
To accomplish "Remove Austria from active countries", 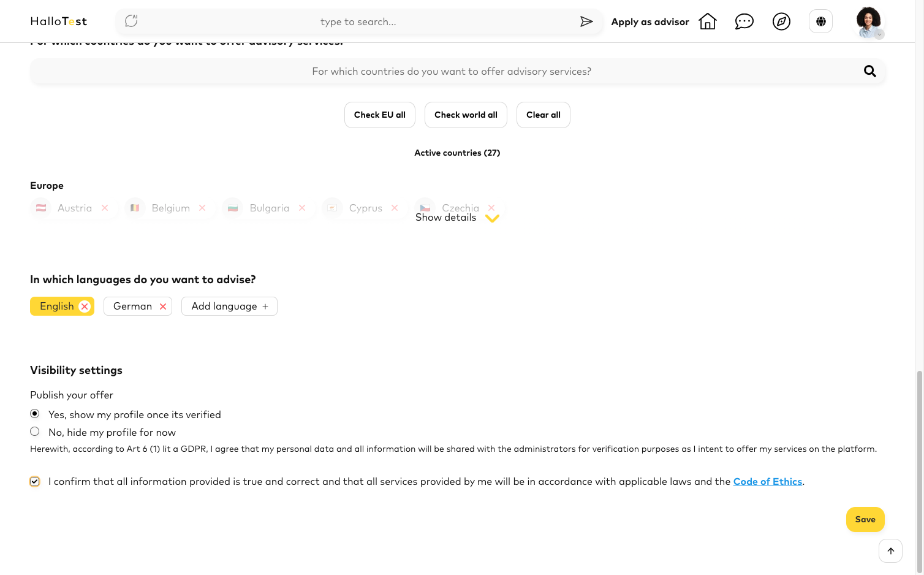I will (105, 208).
